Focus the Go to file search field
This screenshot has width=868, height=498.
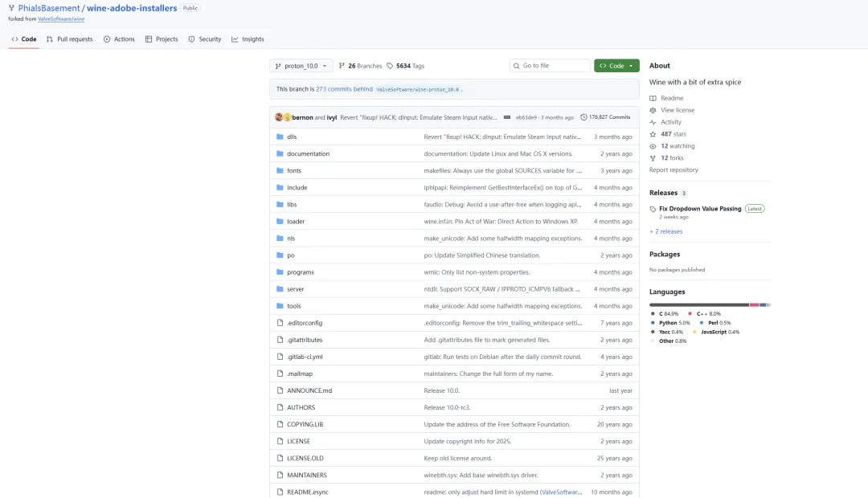[551, 66]
